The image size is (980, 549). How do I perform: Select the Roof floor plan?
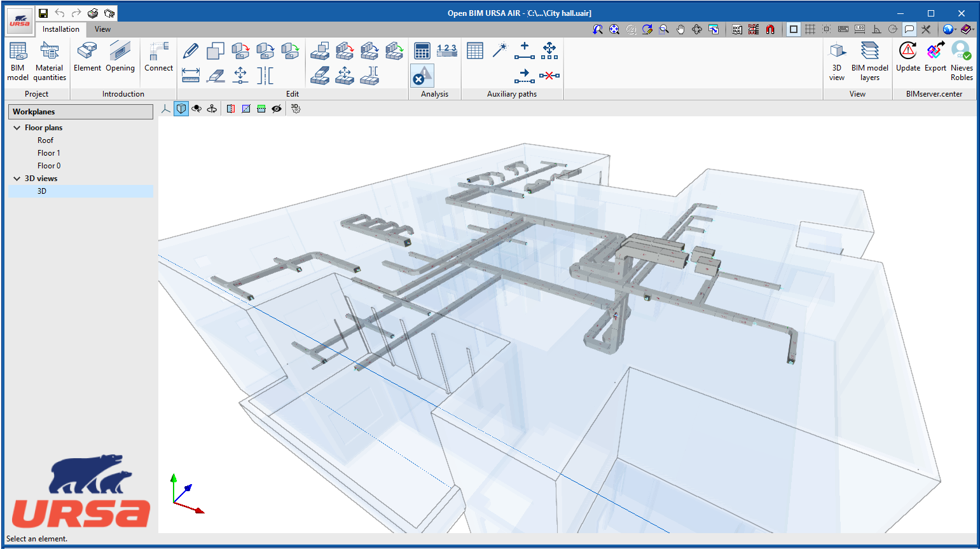45,140
